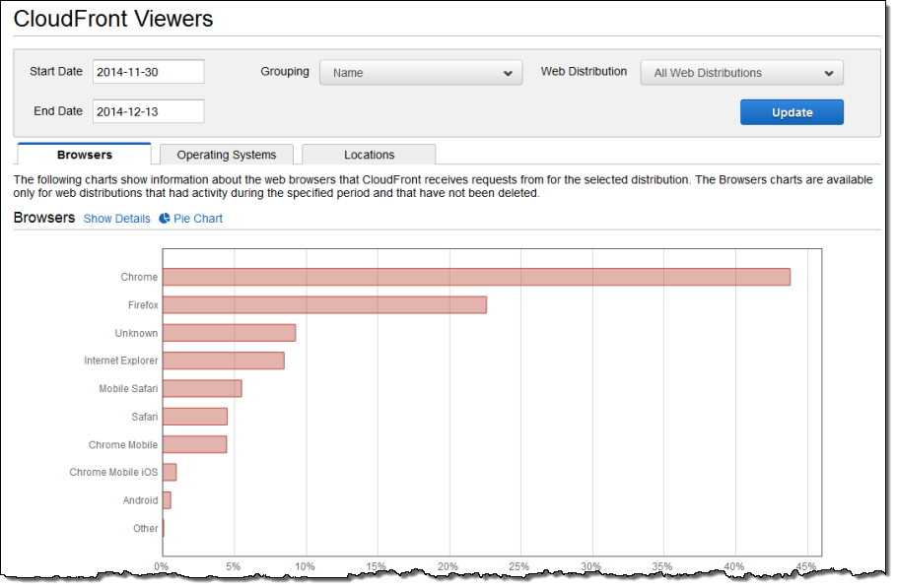Switch to the Operating Systems tab
The image size is (897, 588).
coord(227,155)
